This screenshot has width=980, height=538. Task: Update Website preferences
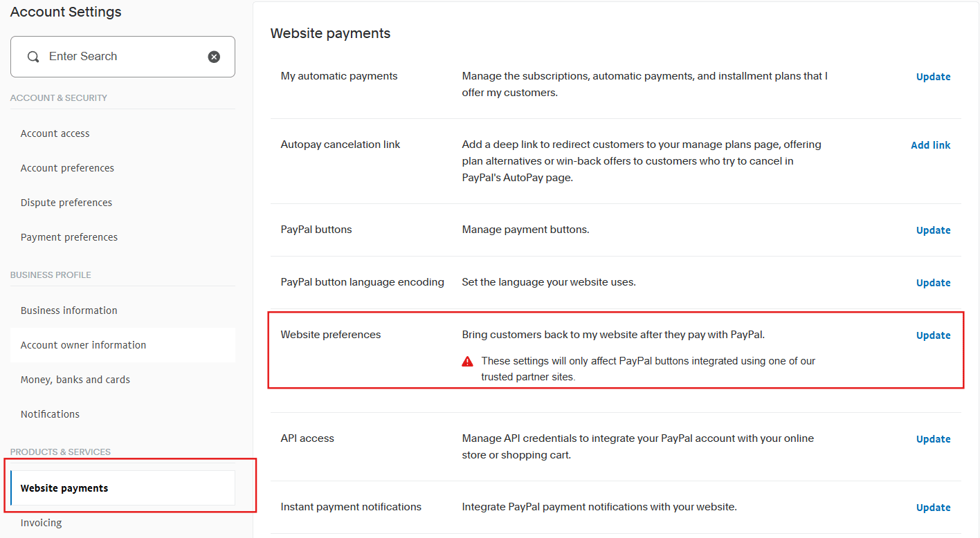click(934, 335)
